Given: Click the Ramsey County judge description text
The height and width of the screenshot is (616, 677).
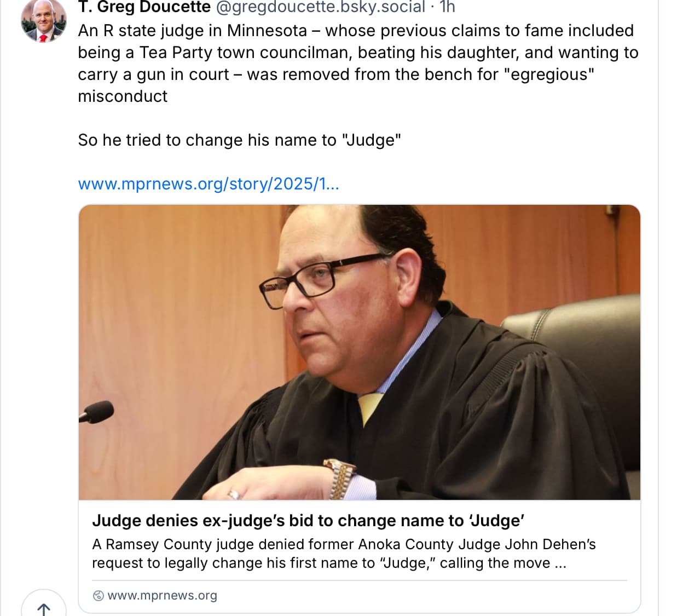Looking at the screenshot, I should (344, 554).
